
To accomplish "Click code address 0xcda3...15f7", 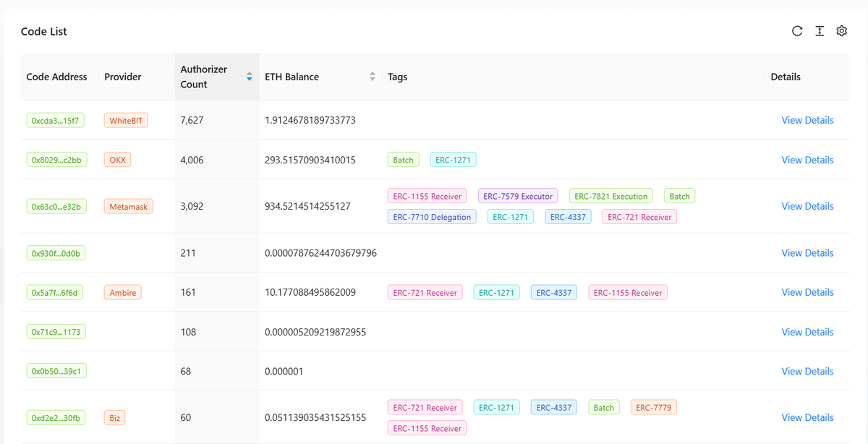I will (x=56, y=121).
